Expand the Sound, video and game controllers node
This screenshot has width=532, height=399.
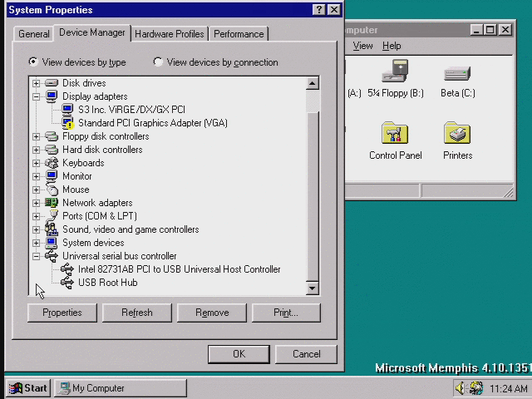tap(36, 229)
